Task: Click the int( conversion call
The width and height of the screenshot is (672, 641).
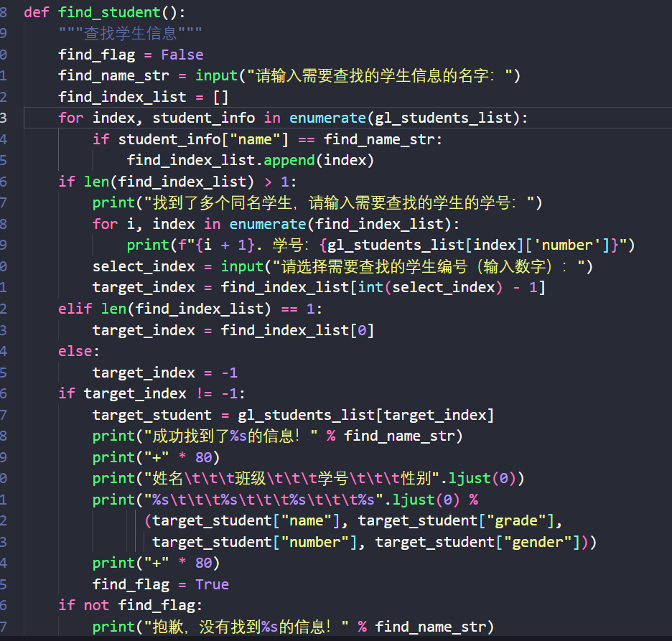Action: [x=375, y=288]
